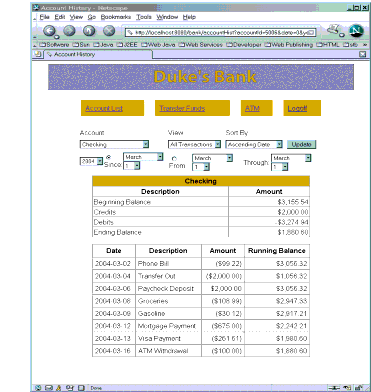This screenshot has height=392, width=371.
Task: Stop loading with the Stop button
Action: 109,31
